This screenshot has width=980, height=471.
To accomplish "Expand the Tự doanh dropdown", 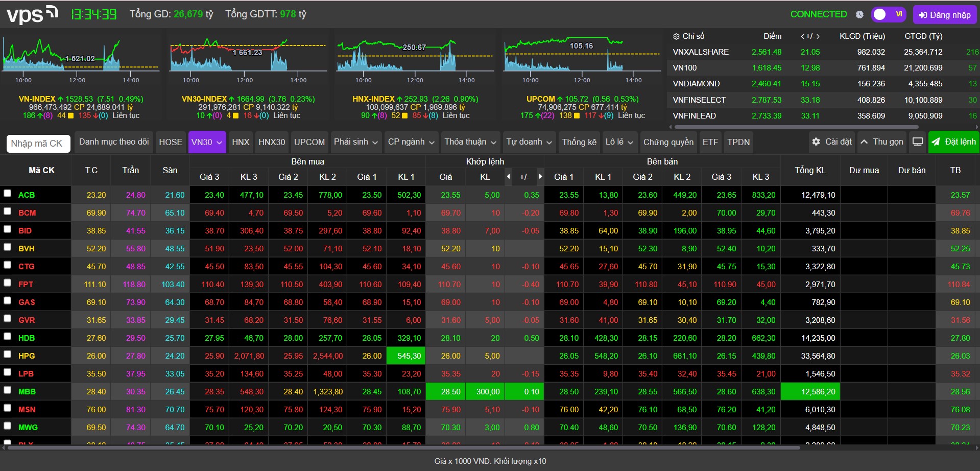I will point(529,142).
